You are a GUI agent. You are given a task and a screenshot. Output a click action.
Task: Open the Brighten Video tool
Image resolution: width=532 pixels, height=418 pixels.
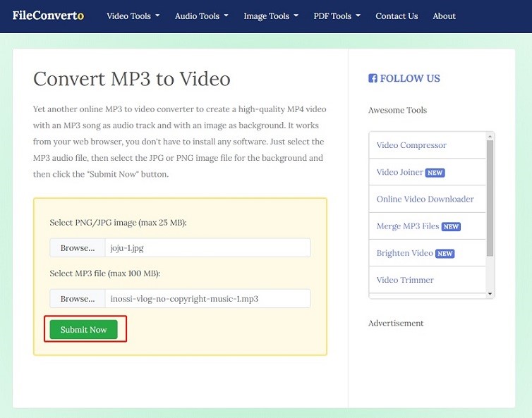[405, 253]
